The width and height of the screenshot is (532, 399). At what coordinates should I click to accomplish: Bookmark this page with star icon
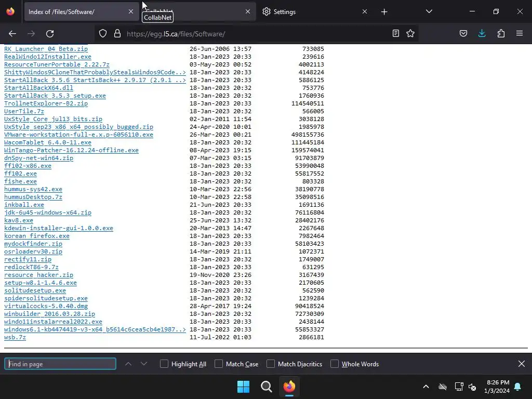[x=410, y=33]
